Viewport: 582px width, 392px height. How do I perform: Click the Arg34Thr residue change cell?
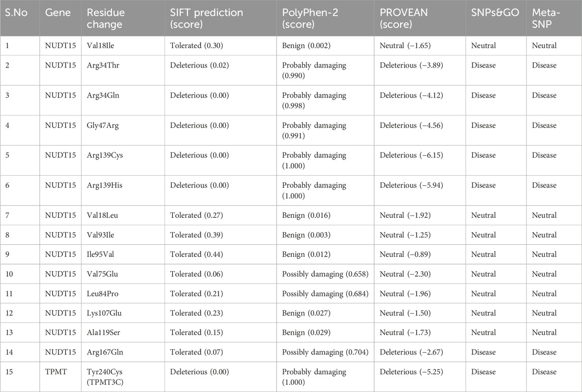click(x=104, y=66)
